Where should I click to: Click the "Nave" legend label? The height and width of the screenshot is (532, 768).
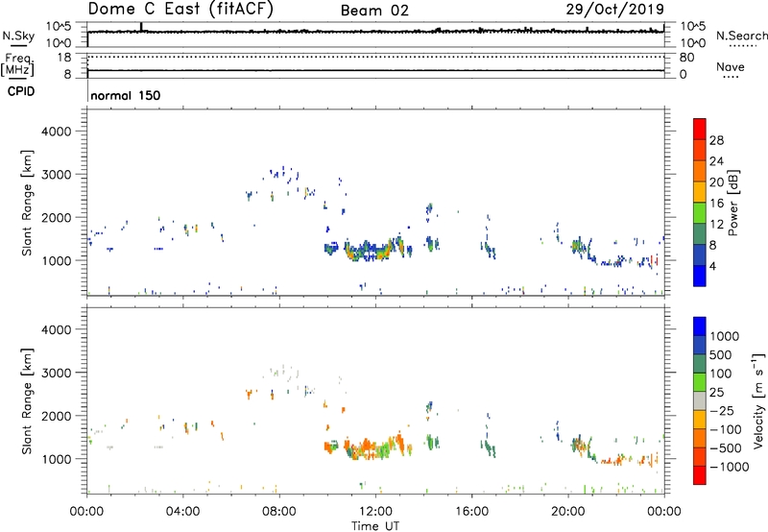(731, 66)
